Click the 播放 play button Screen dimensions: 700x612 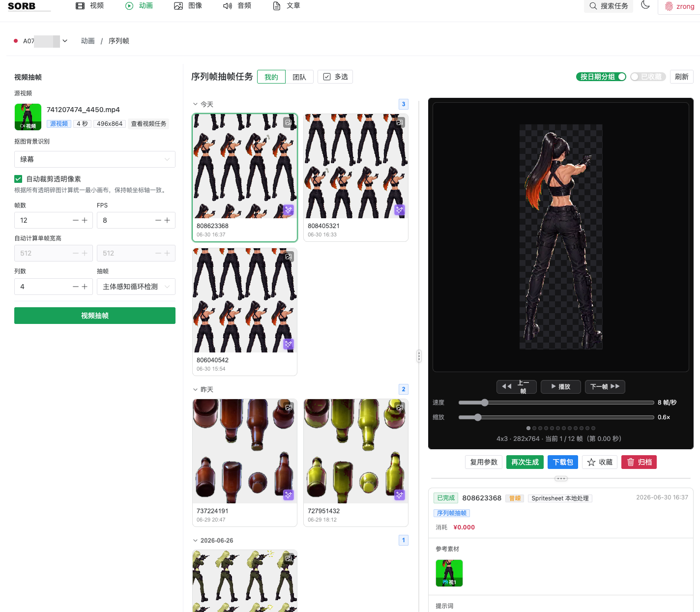coord(561,387)
